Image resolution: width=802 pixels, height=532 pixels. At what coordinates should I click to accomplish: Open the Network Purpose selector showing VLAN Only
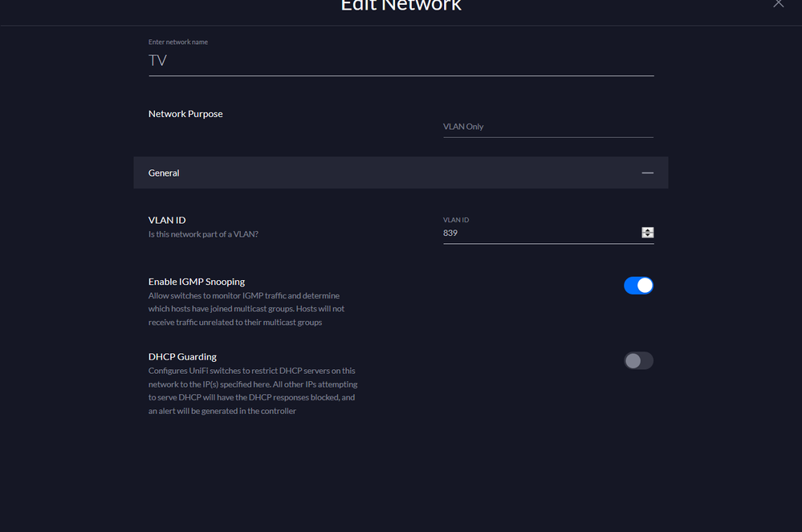(548, 126)
